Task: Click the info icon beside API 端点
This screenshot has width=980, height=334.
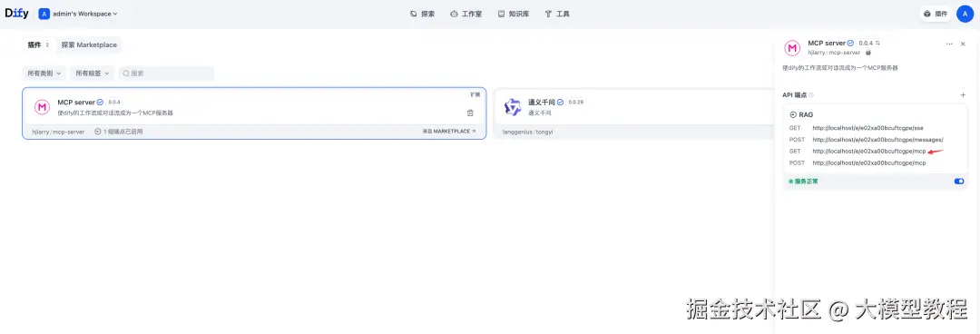Action: click(811, 95)
